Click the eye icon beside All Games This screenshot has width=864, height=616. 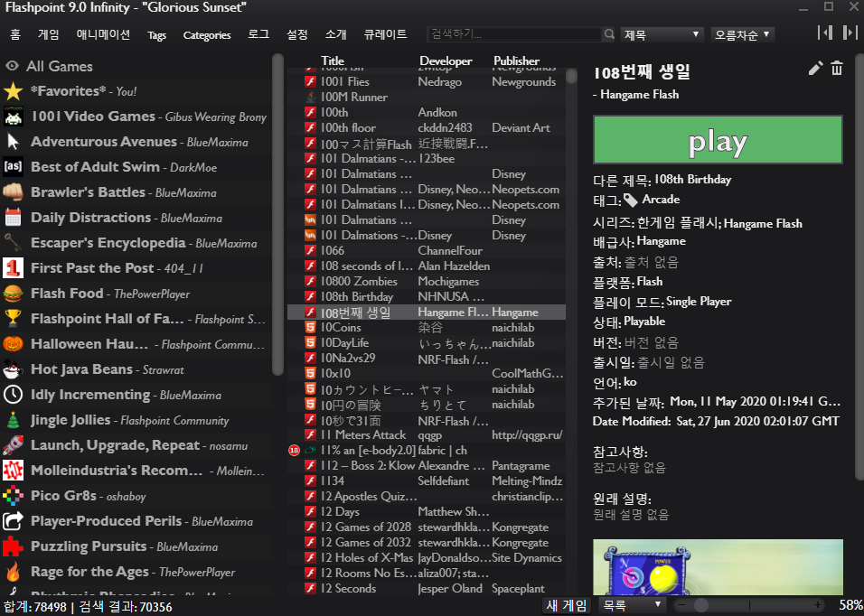[12, 66]
